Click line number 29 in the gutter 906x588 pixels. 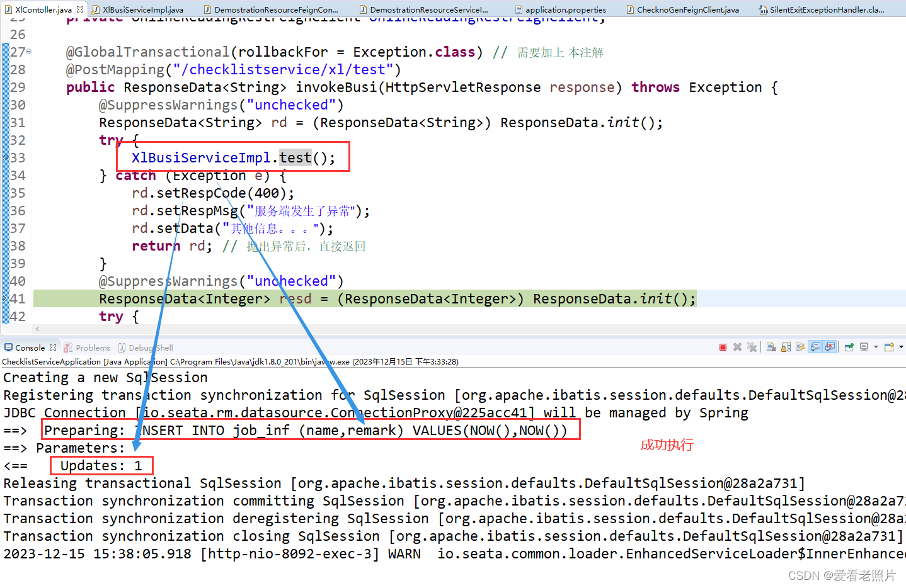[18, 87]
